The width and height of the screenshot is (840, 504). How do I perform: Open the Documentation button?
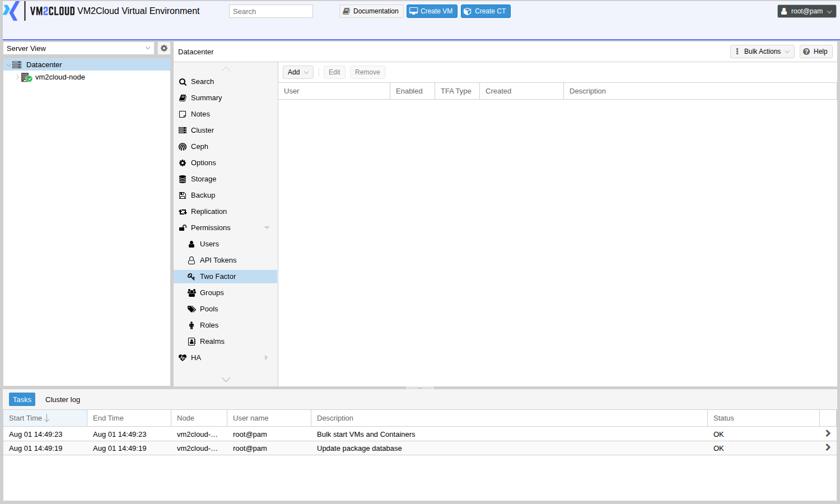[x=371, y=11]
